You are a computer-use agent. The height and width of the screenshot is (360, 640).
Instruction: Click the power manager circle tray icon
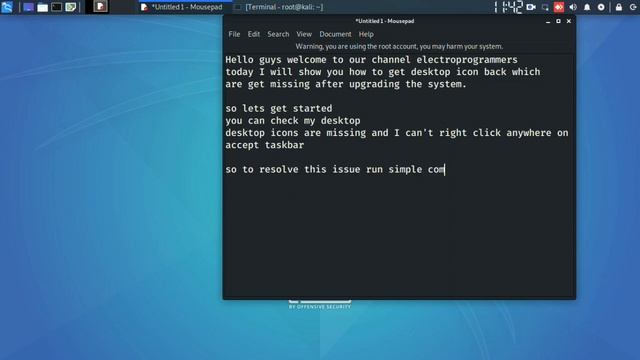coord(601,7)
